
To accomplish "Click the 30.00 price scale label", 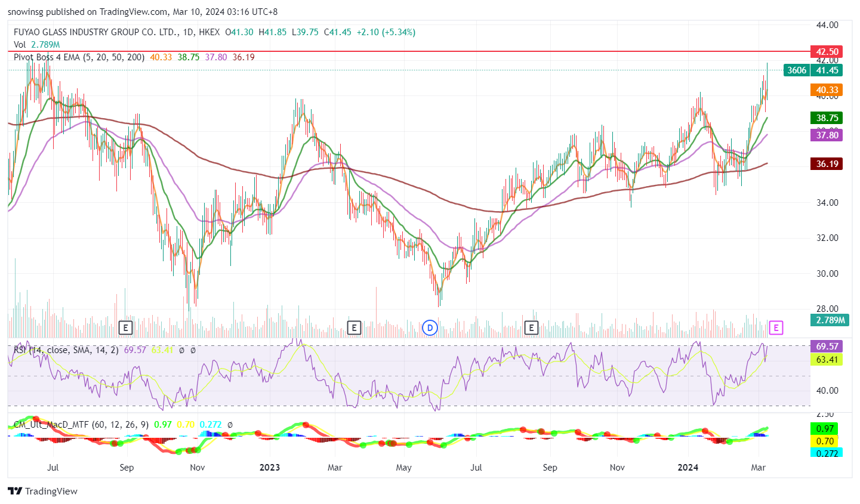I will coord(827,274).
